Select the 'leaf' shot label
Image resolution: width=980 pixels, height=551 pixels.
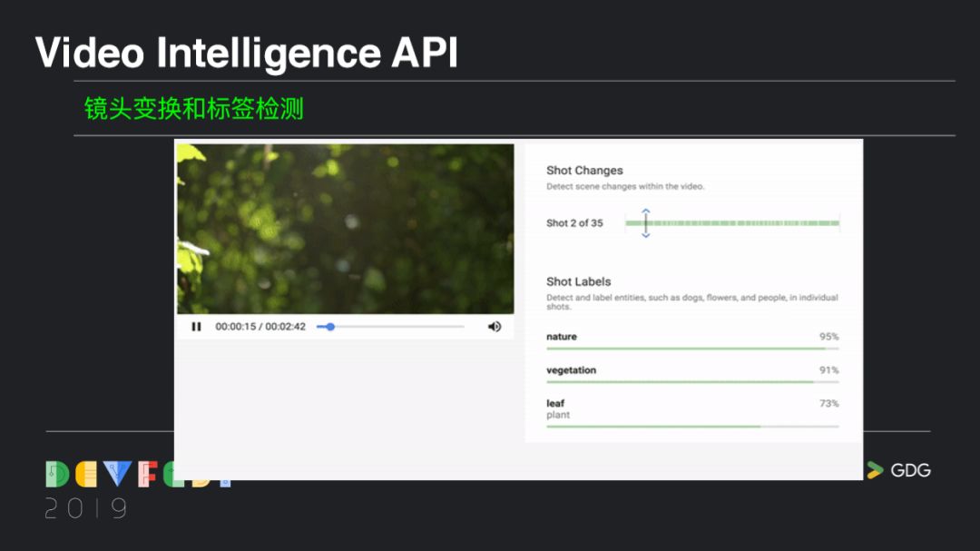point(555,403)
